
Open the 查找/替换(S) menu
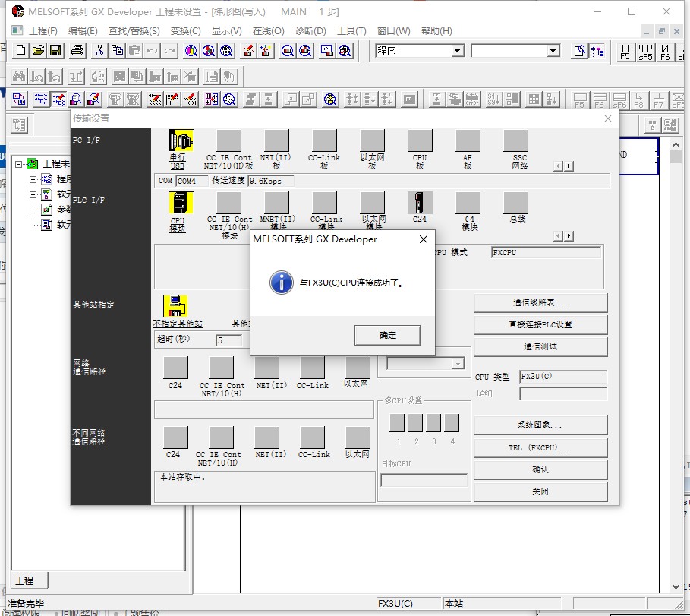tap(134, 31)
